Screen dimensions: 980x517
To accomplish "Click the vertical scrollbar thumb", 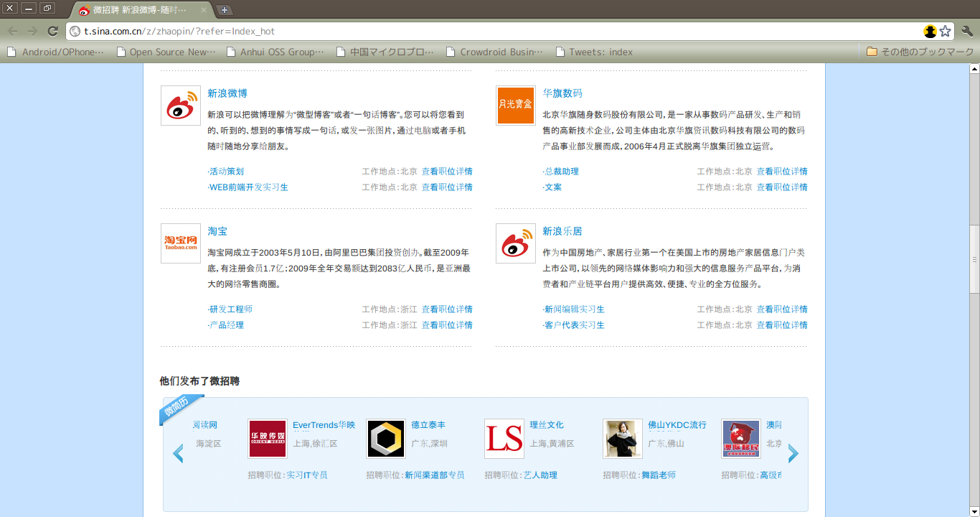I will (974, 259).
